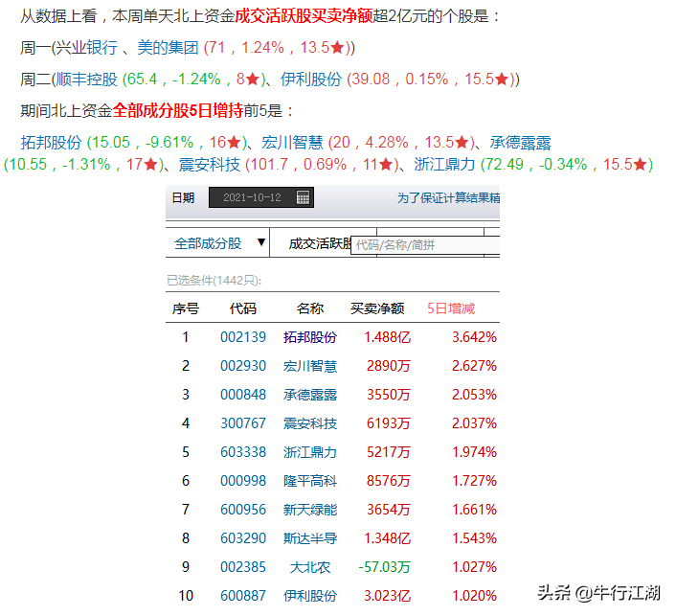Click the date field showing 2021-10-12
This screenshot has height=616, width=676.
(x=261, y=197)
